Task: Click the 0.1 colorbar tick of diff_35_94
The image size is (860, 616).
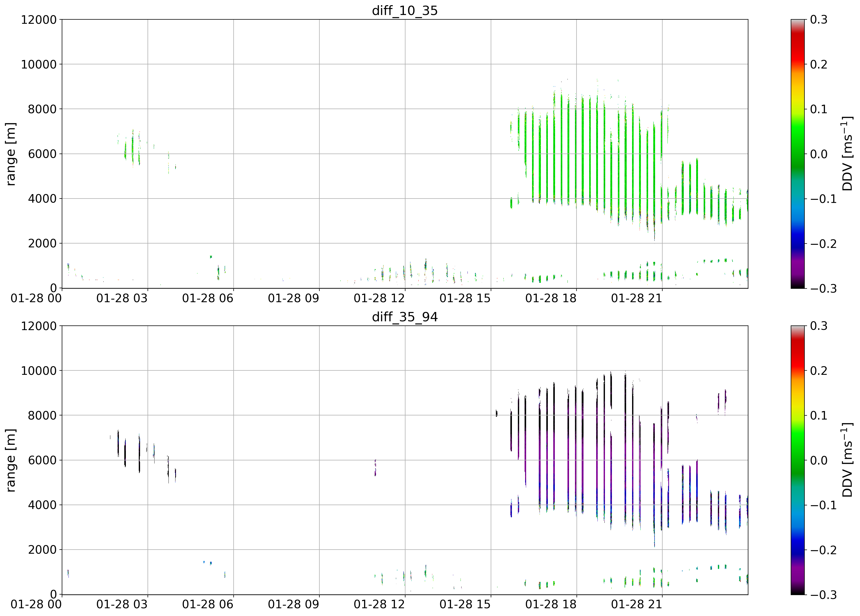Action: (819, 416)
